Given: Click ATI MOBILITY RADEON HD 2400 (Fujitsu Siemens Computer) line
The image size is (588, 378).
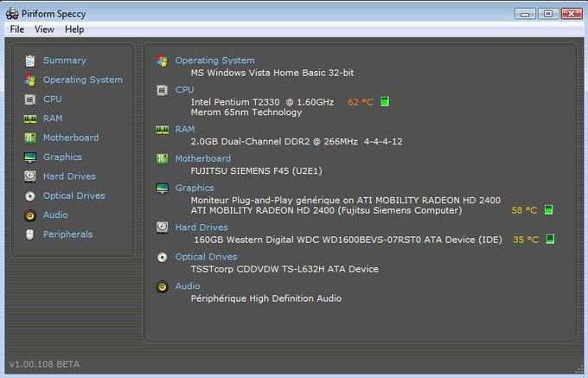Looking at the screenshot, I should (x=326, y=210).
